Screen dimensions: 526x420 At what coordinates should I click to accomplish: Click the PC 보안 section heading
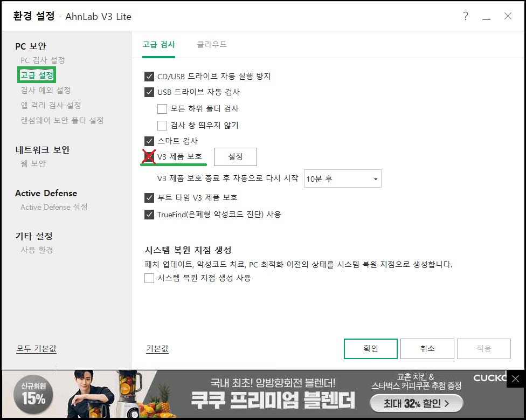click(x=31, y=46)
